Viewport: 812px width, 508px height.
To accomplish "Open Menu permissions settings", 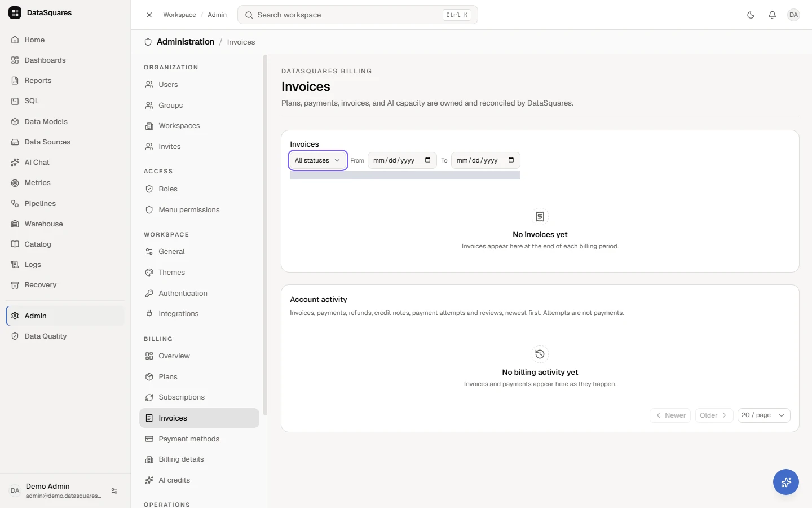I will point(199,210).
